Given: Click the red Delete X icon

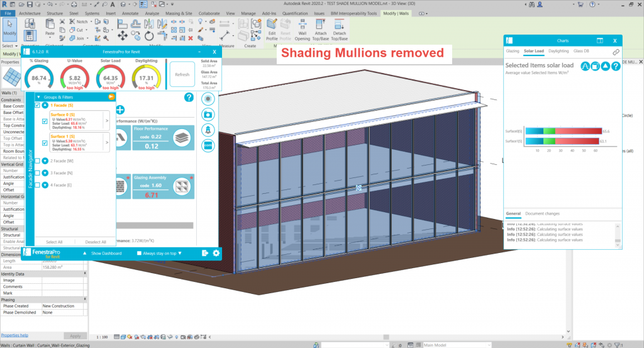Looking at the screenshot, I should [191, 38].
